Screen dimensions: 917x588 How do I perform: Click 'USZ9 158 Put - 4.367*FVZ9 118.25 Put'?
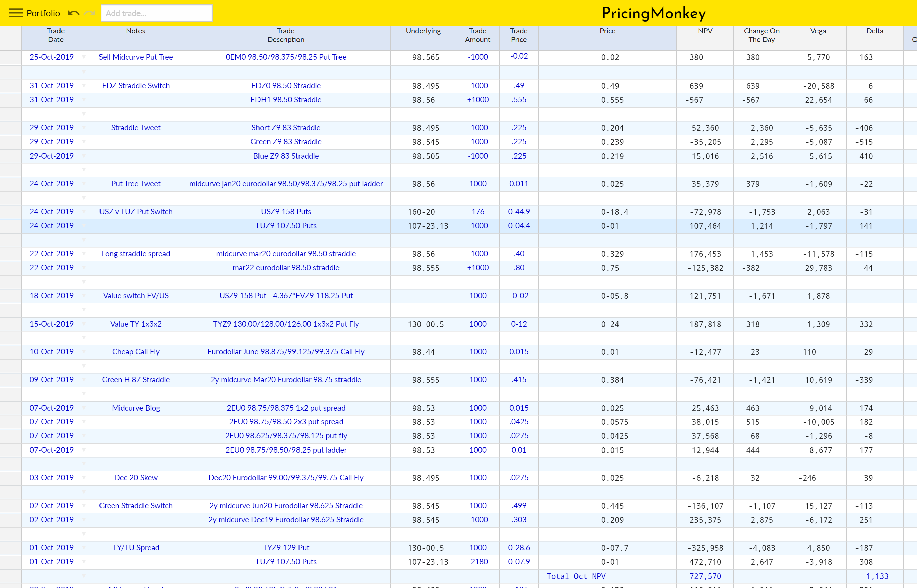click(286, 296)
